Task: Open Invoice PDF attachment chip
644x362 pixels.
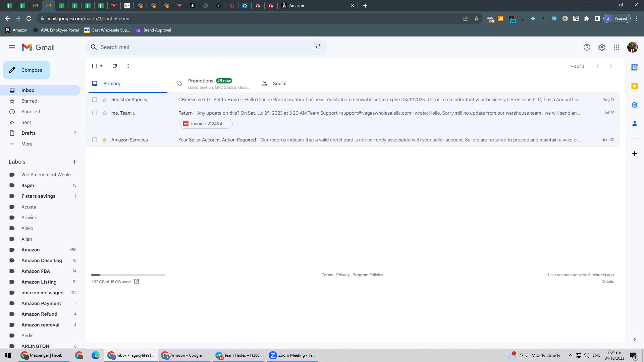Action: tap(206, 124)
